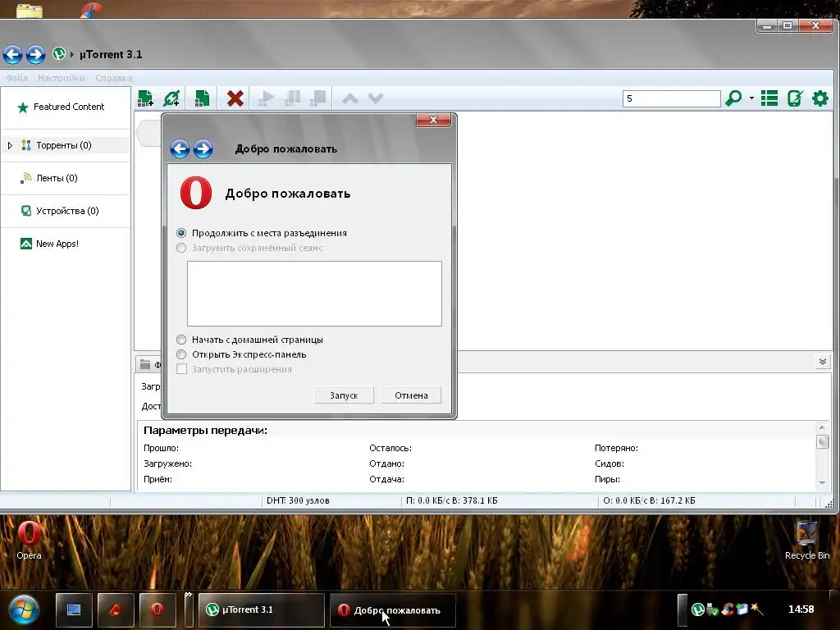The height and width of the screenshot is (630, 840).
Task: Click the download speed status П: 0.0 КБ/с
Action: [452, 501]
